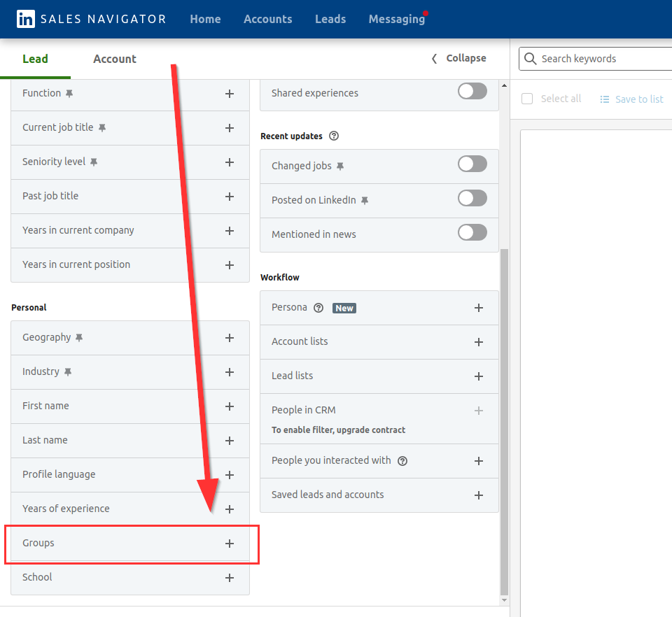Turn on Posted on LinkedIn toggle
Viewport: 672px width, 617px height.
[472, 198]
